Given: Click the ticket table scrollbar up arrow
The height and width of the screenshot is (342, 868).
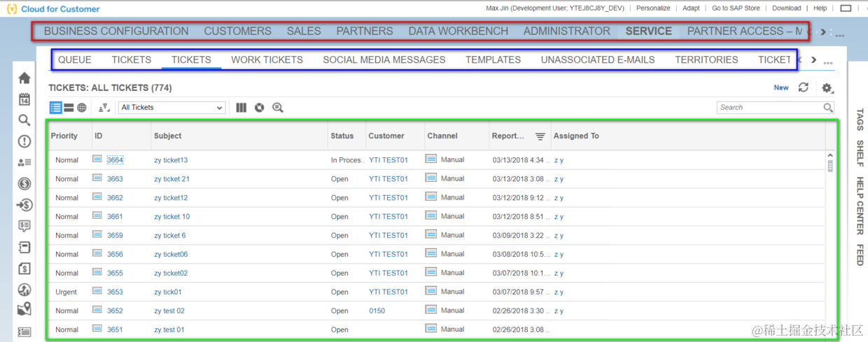Looking at the screenshot, I should coord(830,155).
